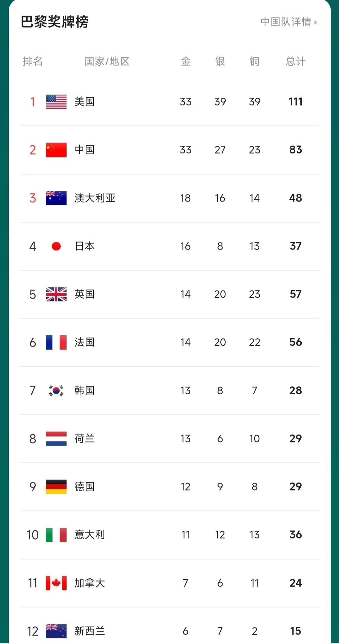Click the South Korea flag icon

coord(56,391)
